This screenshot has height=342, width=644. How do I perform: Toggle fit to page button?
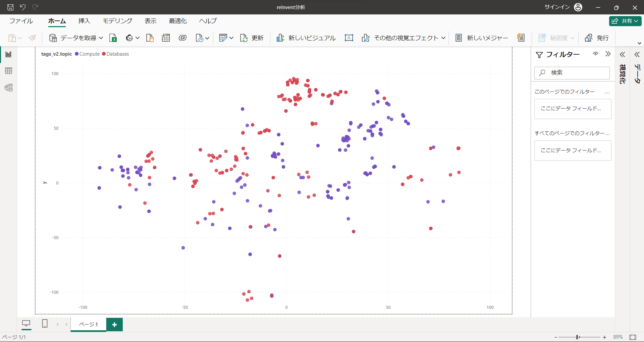(633, 337)
